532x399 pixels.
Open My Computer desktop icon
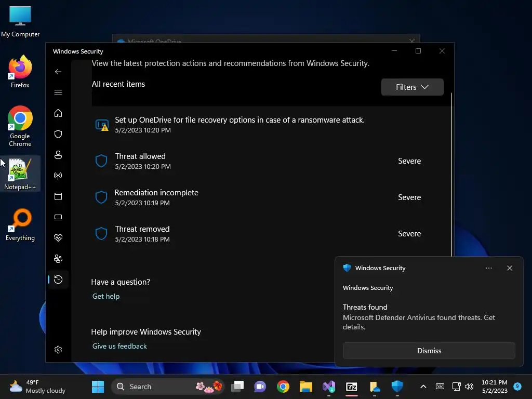20,21
